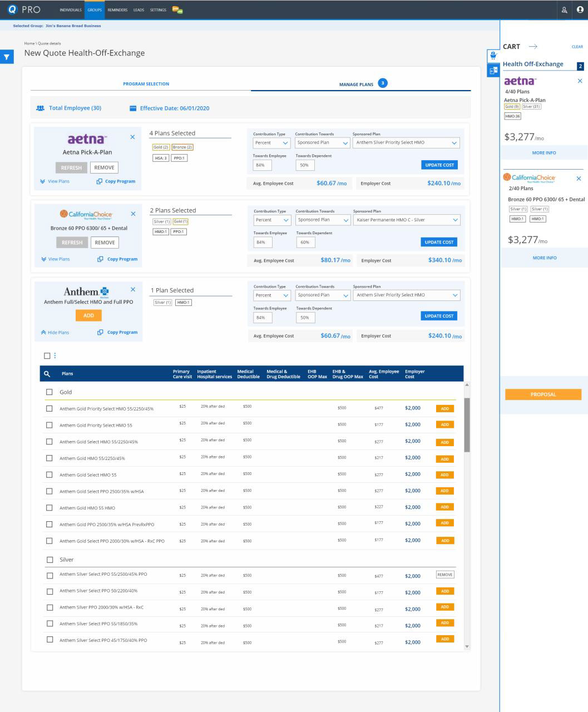Click Copy Program icon for Aetna
The width and height of the screenshot is (588, 712).
coord(100,181)
